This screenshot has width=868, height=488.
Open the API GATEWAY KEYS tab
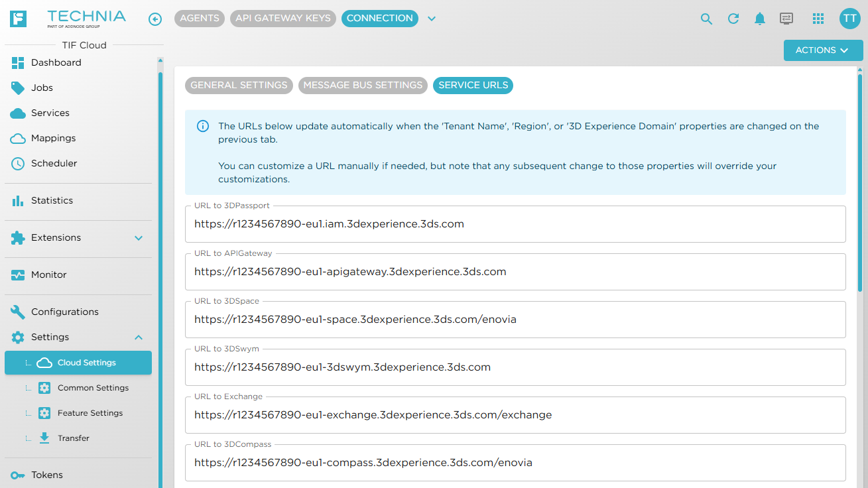tap(283, 19)
